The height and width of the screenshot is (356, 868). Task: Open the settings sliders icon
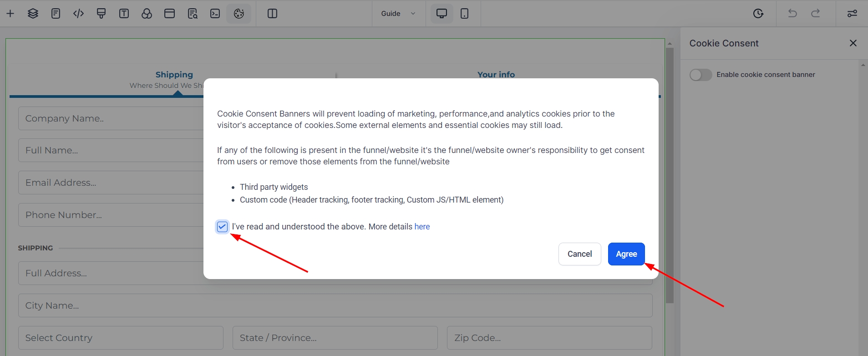coord(852,14)
